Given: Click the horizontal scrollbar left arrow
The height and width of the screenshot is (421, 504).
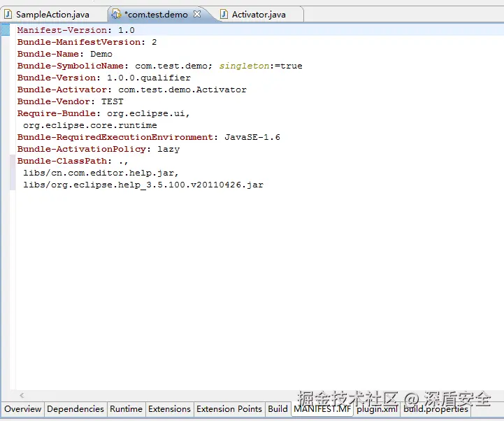Looking at the screenshot, I should click(22, 396).
